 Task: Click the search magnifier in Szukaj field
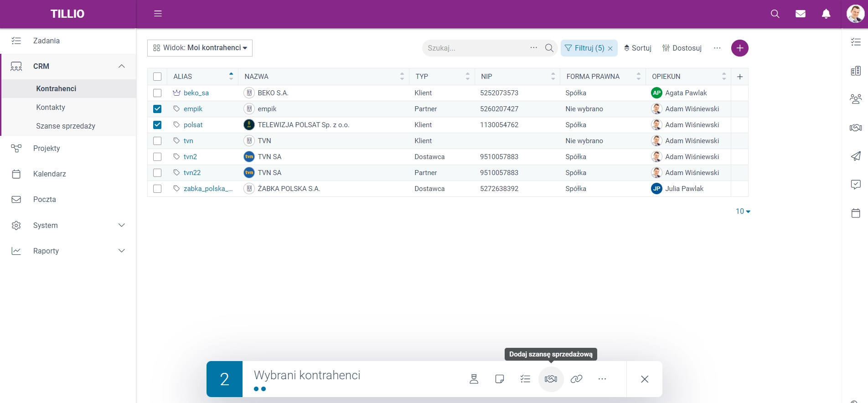pyautogui.click(x=549, y=48)
